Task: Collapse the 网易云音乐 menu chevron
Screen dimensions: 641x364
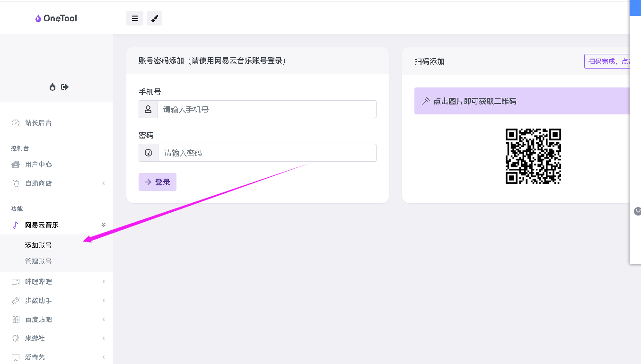Action: [x=104, y=225]
